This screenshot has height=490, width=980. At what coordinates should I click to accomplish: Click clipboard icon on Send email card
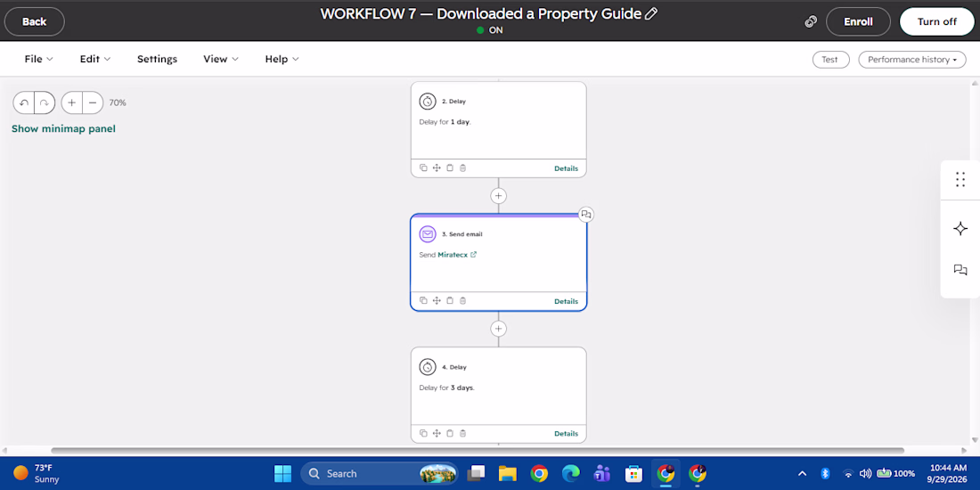(x=449, y=300)
